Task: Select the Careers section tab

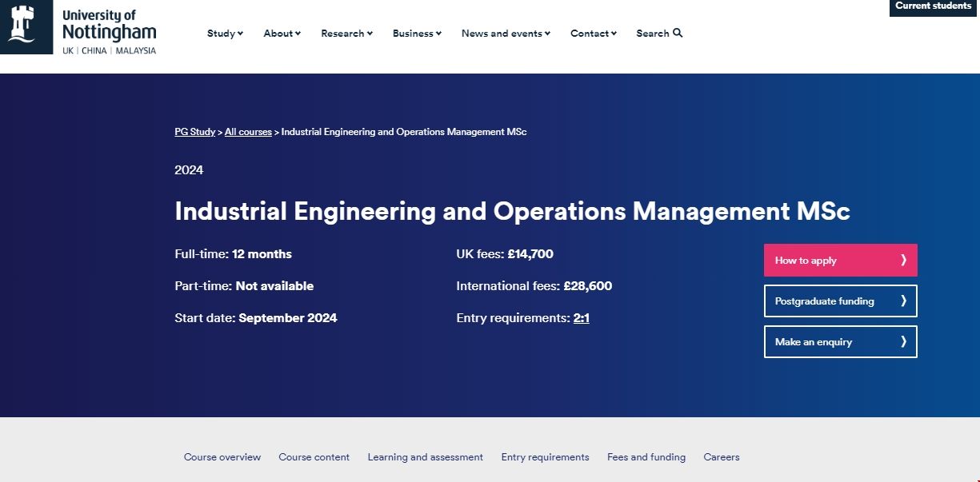Action: point(721,457)
